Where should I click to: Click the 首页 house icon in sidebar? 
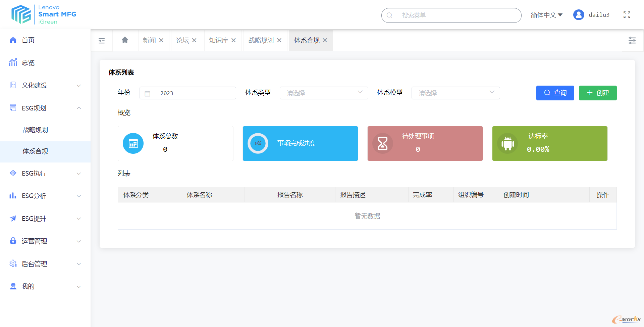13,40
